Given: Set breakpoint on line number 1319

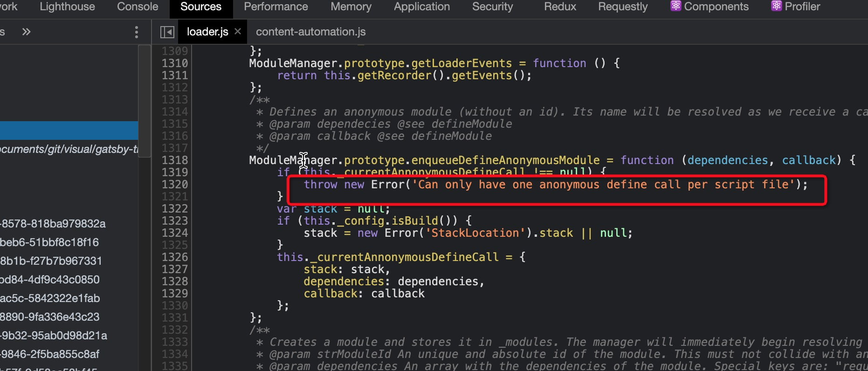Looking at the screenshot, I should pyautogui.click(x=175, y=172).
